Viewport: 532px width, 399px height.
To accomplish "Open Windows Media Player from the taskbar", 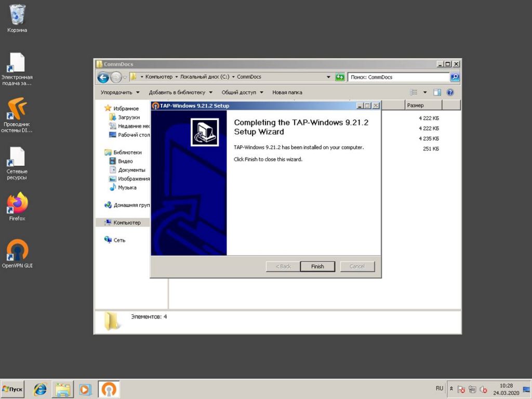I will tap(85, 389).
